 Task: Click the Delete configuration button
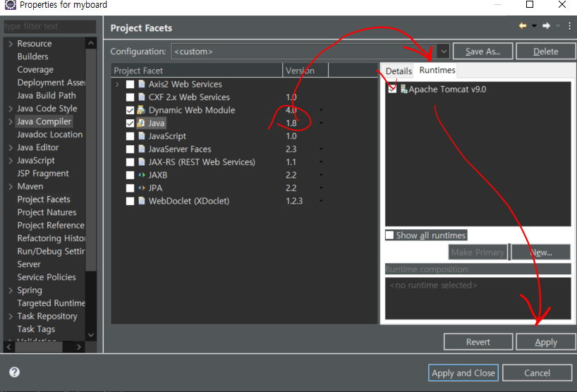point(546,51)
